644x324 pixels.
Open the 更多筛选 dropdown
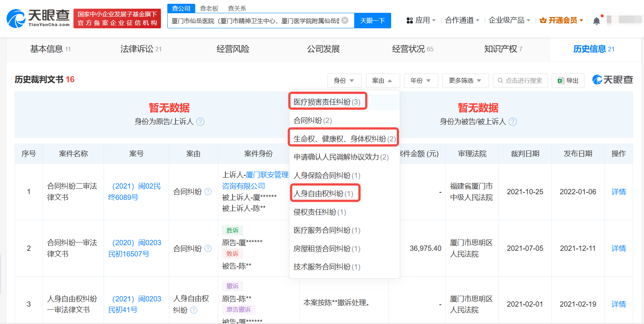465,81
